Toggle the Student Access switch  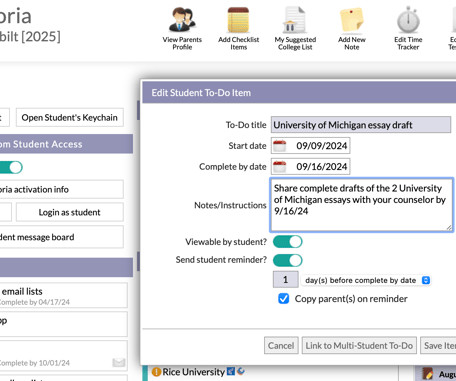(x=11, y=167)
